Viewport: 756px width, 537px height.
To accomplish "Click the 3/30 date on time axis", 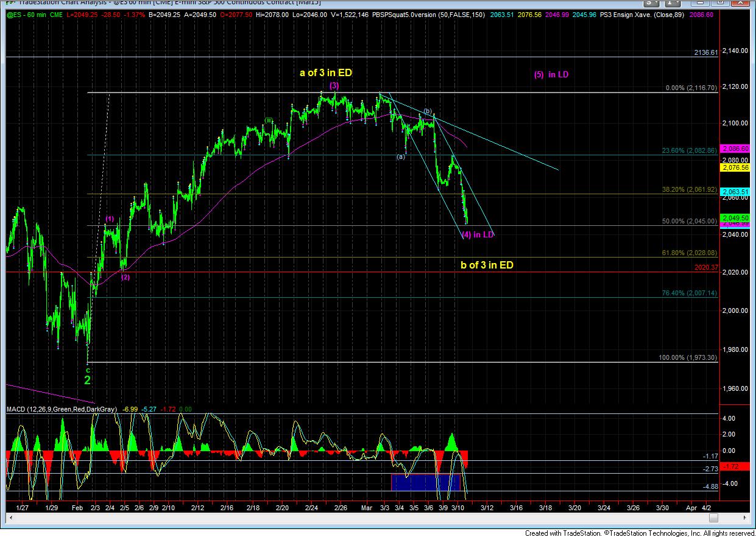I will (x=662, y=507).
